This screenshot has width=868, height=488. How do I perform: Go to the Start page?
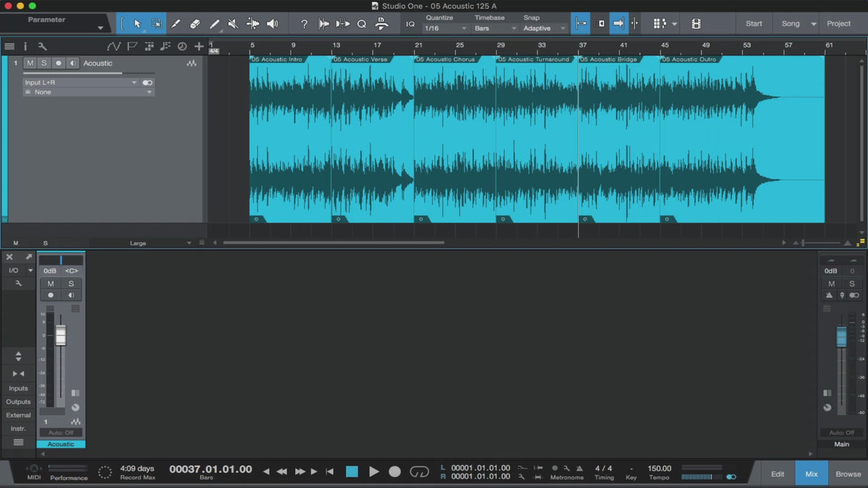[754, 24]
